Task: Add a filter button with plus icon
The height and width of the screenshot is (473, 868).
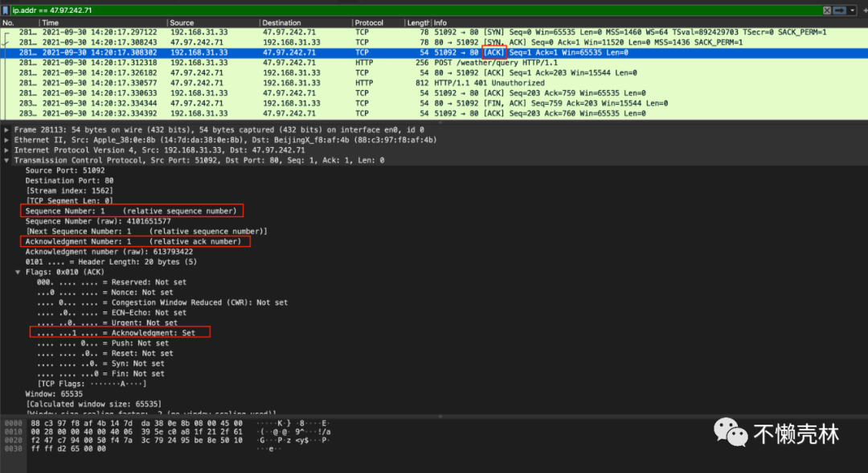Action: click(865, 10)
